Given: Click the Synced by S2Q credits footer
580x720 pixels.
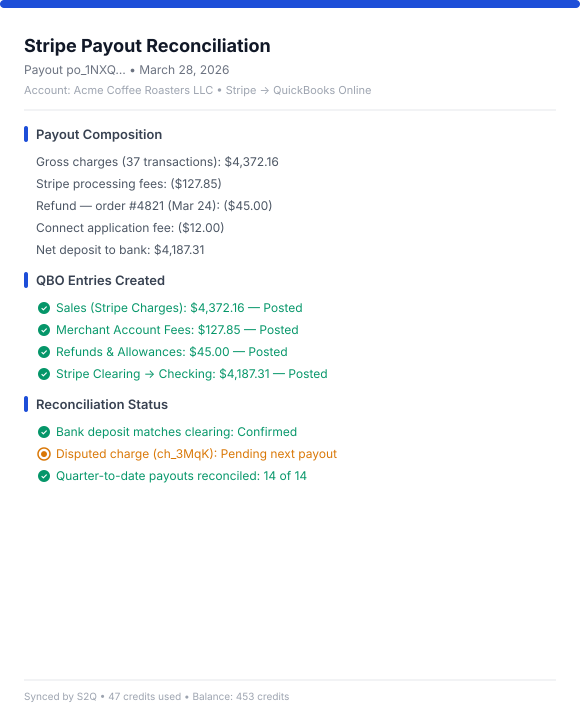Looking at the screenshot, I should [x=157, y=697].
